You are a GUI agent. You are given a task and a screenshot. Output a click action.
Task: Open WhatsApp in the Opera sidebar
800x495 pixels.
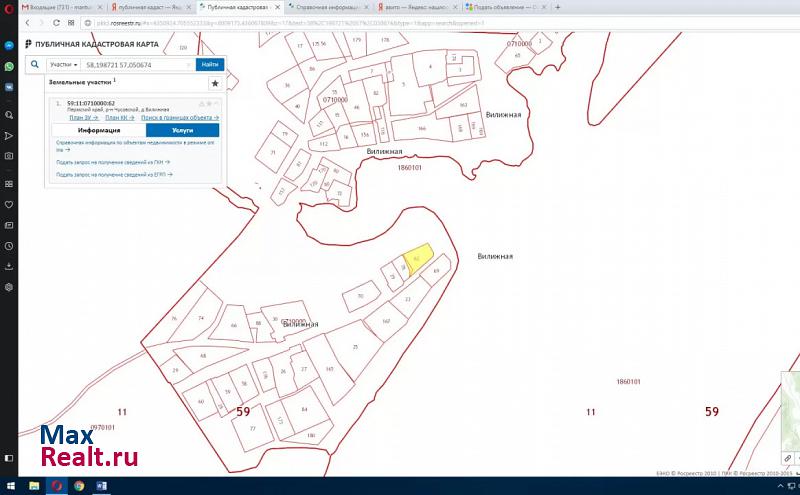click(8, 67)
